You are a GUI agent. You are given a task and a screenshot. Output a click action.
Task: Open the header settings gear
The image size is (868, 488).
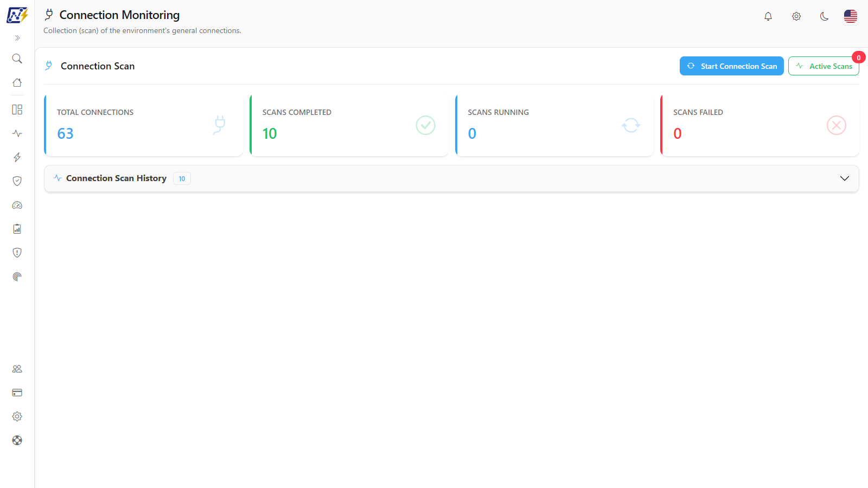click(x=796, y=16)
